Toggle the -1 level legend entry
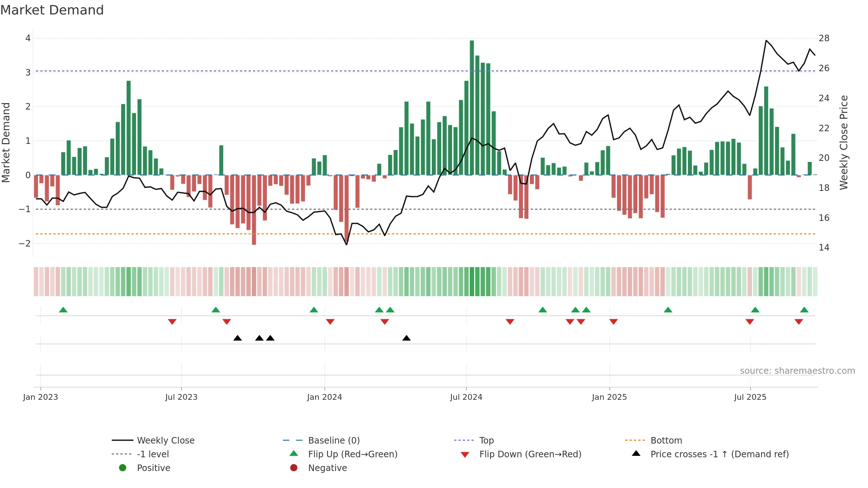 click(140, 454)
